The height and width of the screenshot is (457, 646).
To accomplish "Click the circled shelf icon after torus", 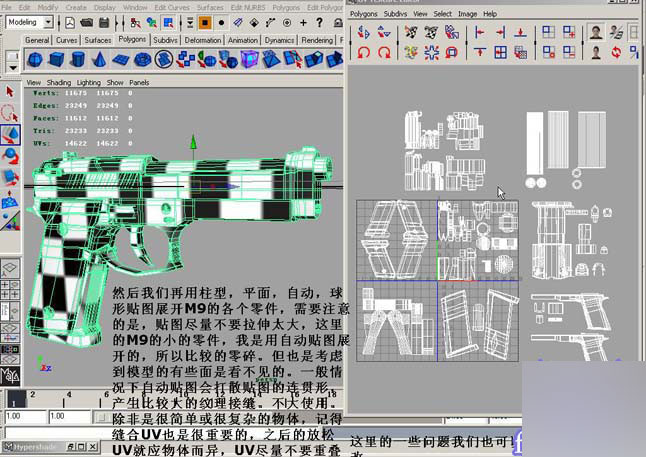I will 164,60.
